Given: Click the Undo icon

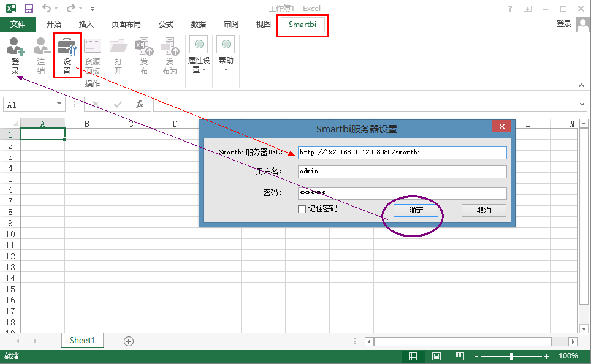Looking at the screenshot, I should click(x=47, y=9).
